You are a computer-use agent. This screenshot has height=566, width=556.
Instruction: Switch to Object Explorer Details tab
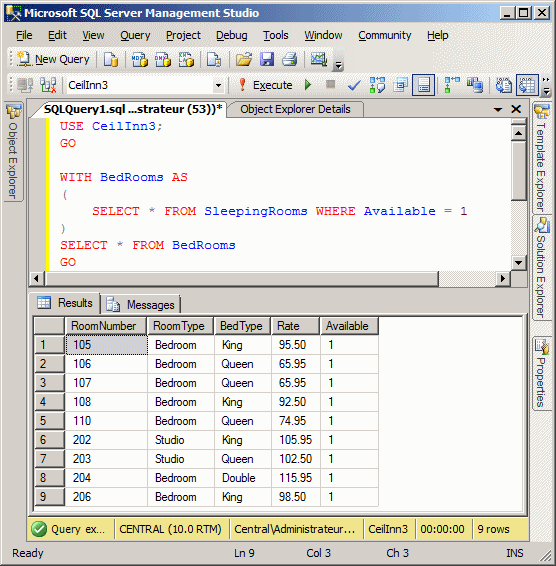click(295, 109)
